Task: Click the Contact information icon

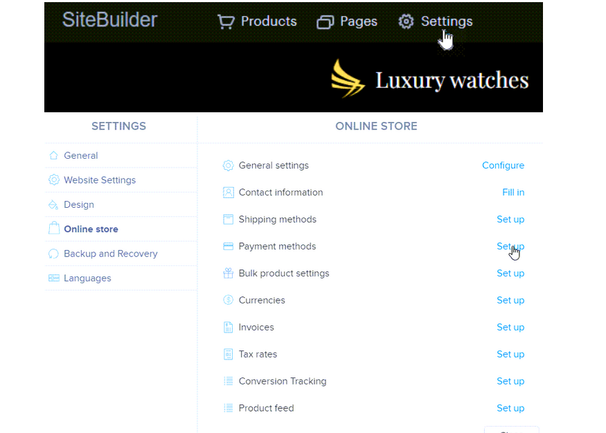Action: tap(229, 193)
